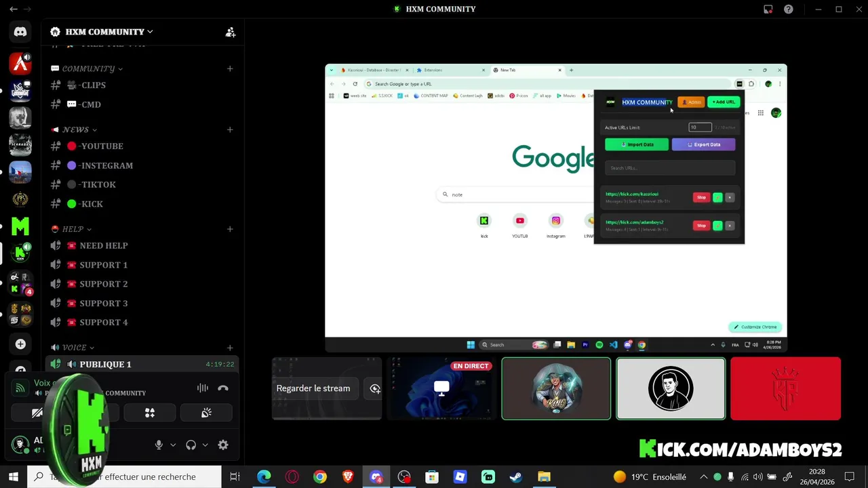Click Customize Chrome button in stream

point(755,327)
